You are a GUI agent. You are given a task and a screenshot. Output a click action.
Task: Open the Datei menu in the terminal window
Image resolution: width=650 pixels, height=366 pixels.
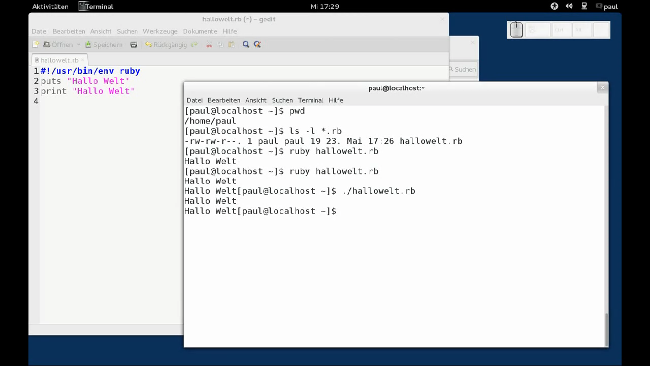tap(194, 100)
